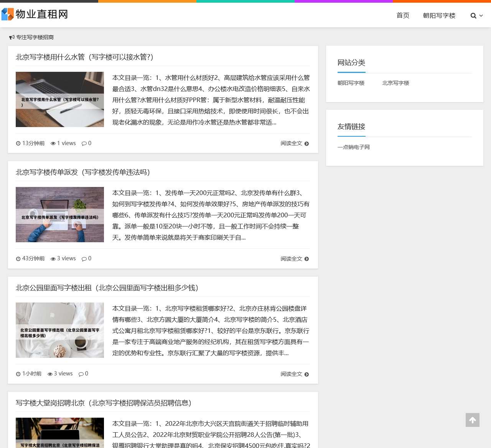Click clock icon beside 43分钟前
The width and height of the screenshot is (491, 448).
[18, 259]
